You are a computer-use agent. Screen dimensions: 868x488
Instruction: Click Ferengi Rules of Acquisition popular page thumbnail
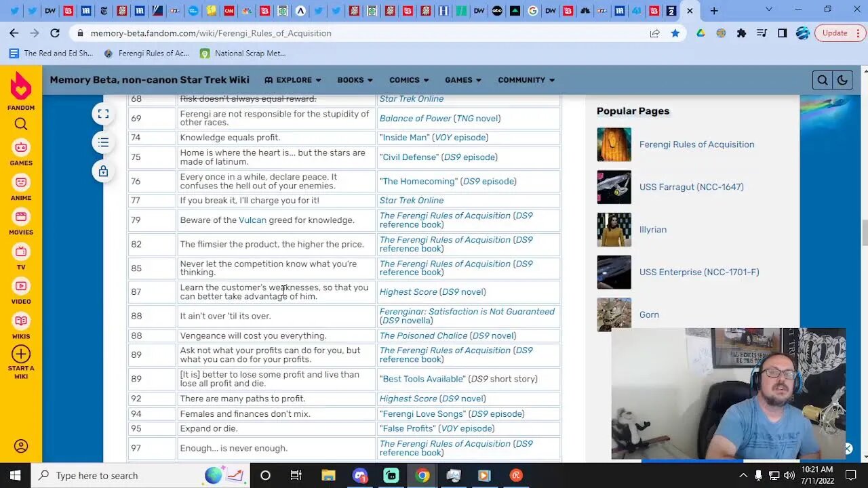point(614,144)
